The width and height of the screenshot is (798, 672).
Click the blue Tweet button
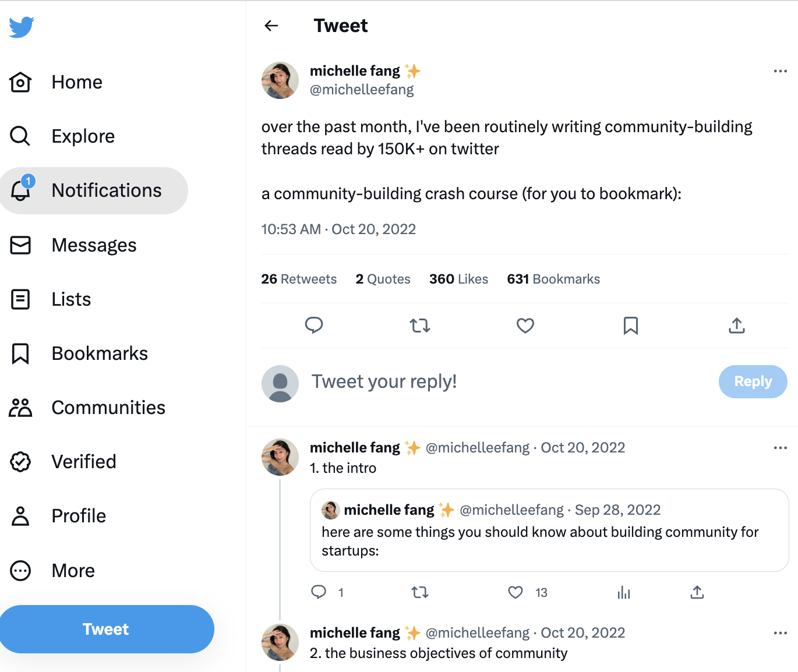click(107, 629)
